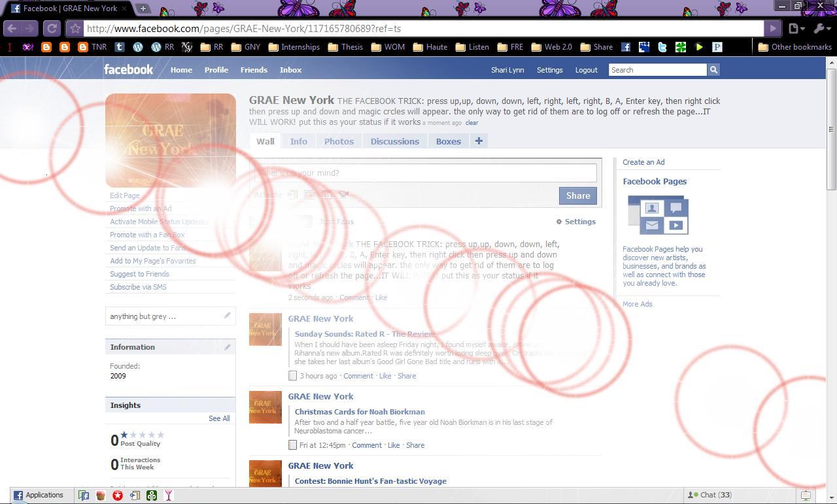The width and height of the screenshot is (837, 504).
Task: Open Settings in top navigation bar
Action: pyautogui.click(x=549, y=70)
